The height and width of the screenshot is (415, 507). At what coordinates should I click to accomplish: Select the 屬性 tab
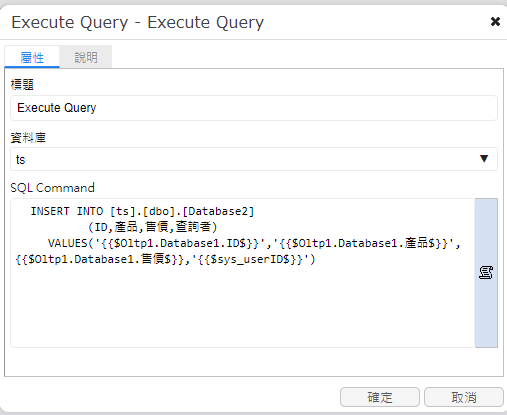click(x=32, y=57)
